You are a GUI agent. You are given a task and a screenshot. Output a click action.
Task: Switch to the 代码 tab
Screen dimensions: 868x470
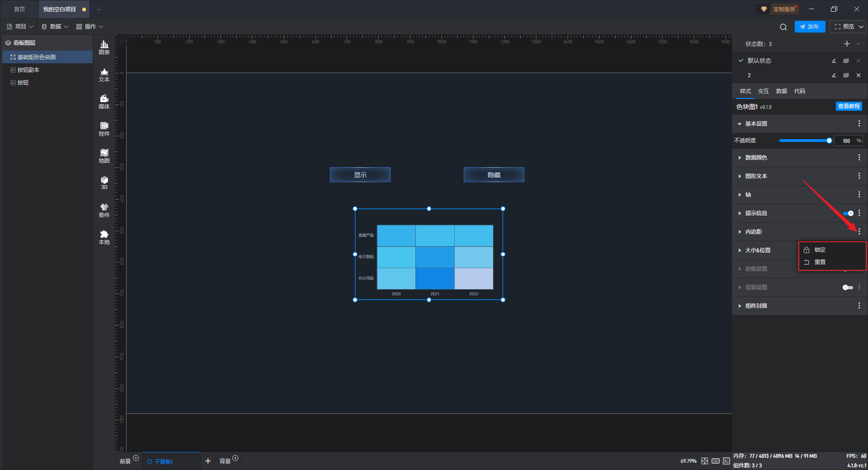point(799,91)
